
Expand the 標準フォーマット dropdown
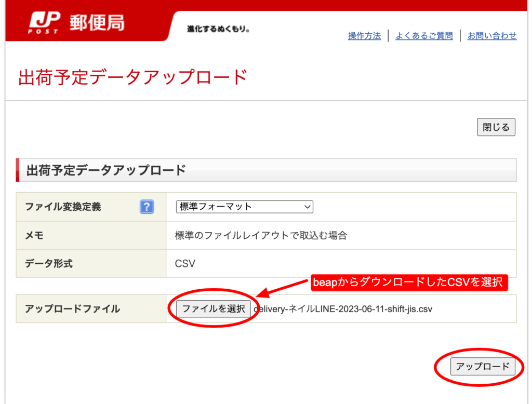click(x=244, y=207)
